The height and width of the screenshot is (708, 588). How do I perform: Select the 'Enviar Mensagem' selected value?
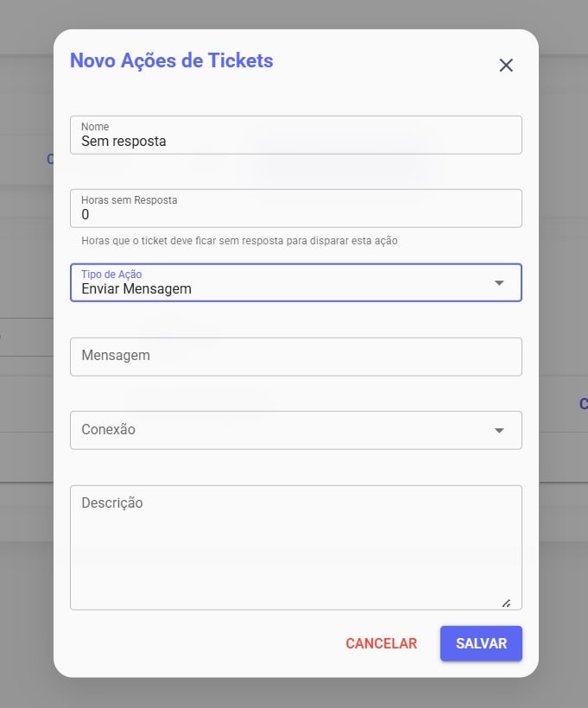click(136, 289)
